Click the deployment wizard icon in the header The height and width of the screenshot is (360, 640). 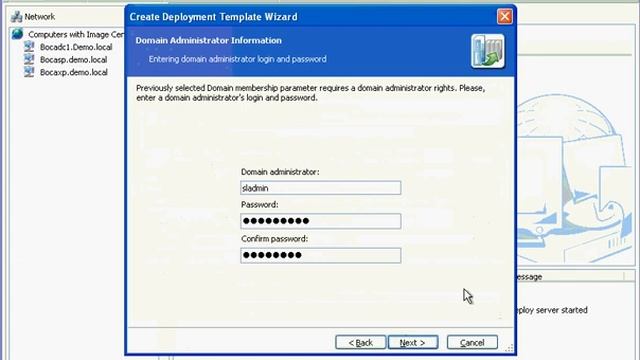click(x=487, y=51)
